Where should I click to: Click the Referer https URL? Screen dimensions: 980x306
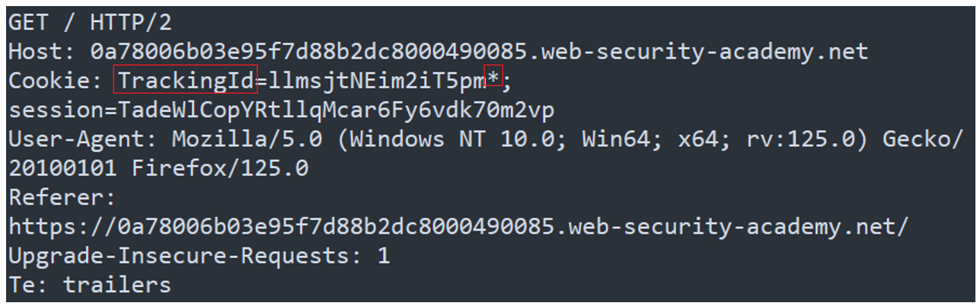pyautogui.click(x=458, y=227)
